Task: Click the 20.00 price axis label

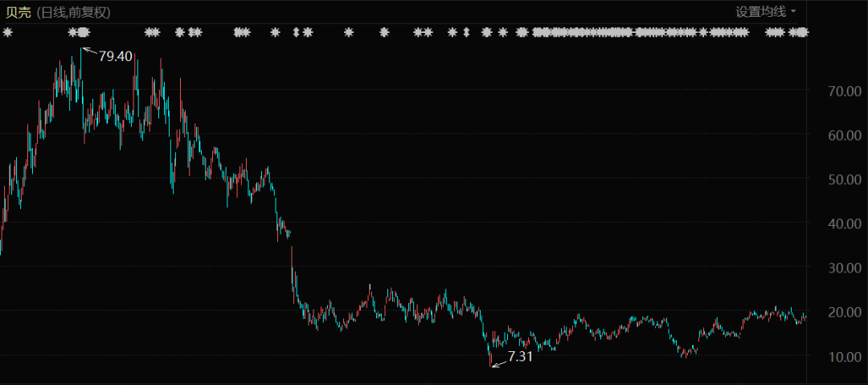Action: [845, 312]
